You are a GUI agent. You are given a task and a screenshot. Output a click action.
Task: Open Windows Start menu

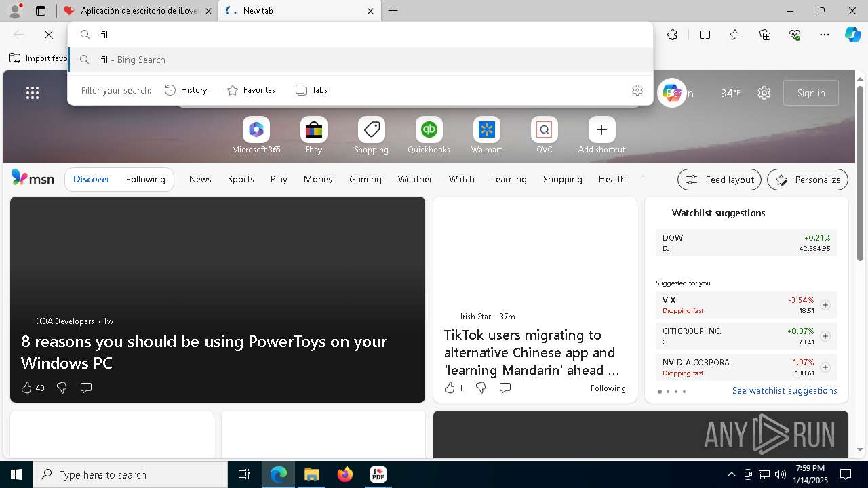[16, 474]
